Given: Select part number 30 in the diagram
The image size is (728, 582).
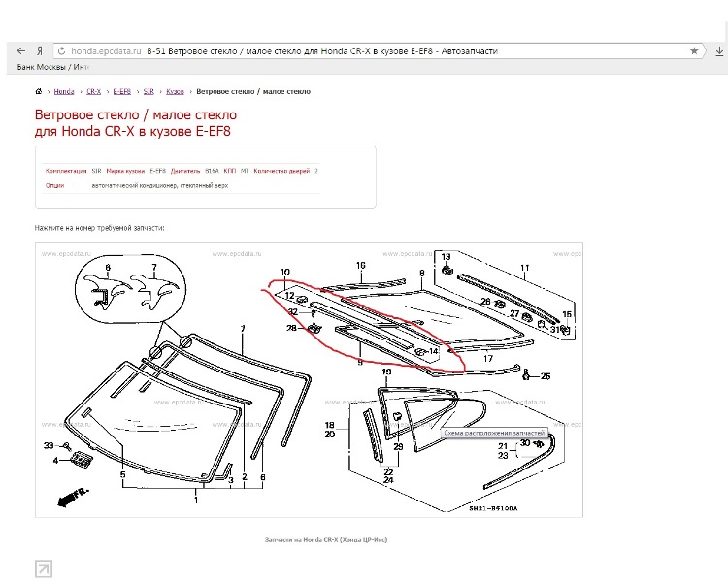Looking at the screenshot, I should tap(524, 442).
